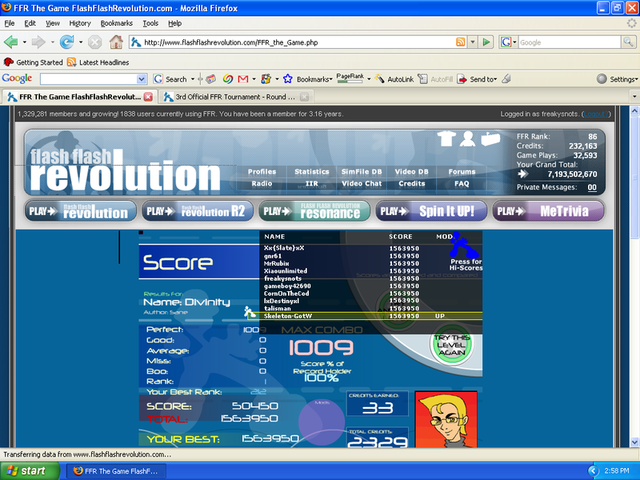Open the Latest Headlines feed bookmark

[98, 62]
